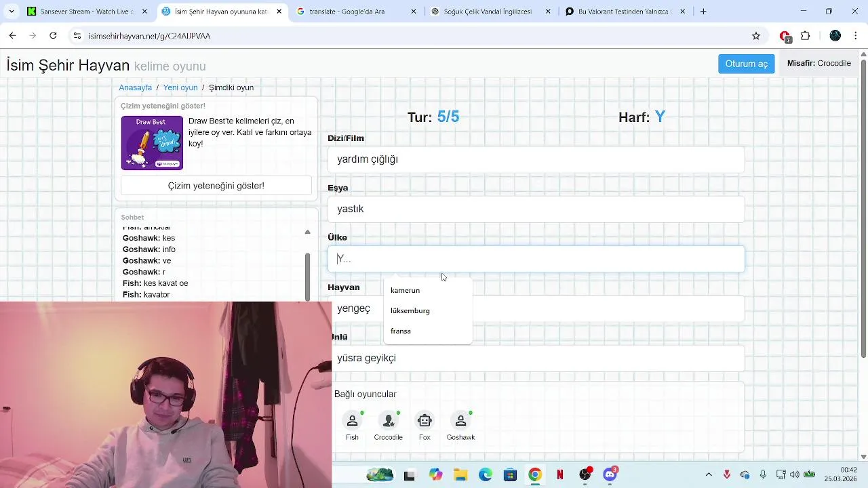Open the Chrome profile avatar
868x488 pixels.
pos(835,36)
